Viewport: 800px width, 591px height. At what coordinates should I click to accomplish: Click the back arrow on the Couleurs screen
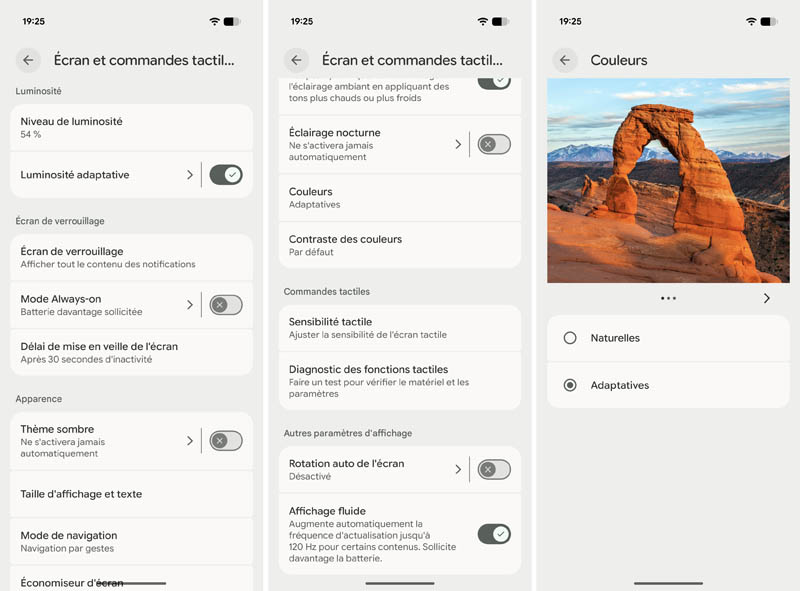point(564,60)
